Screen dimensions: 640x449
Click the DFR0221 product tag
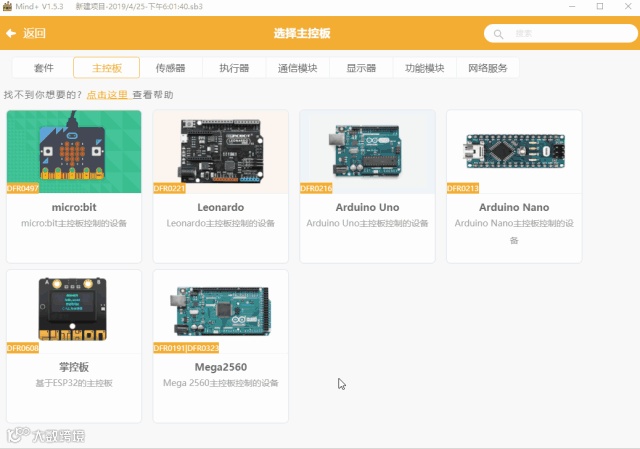tap(169, 188)
